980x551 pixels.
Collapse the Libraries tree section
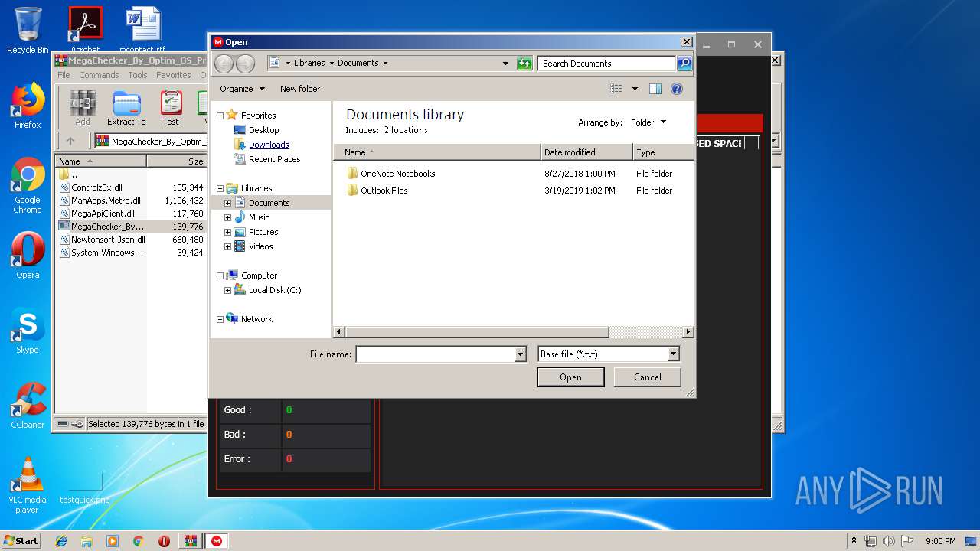click(220, 188)
